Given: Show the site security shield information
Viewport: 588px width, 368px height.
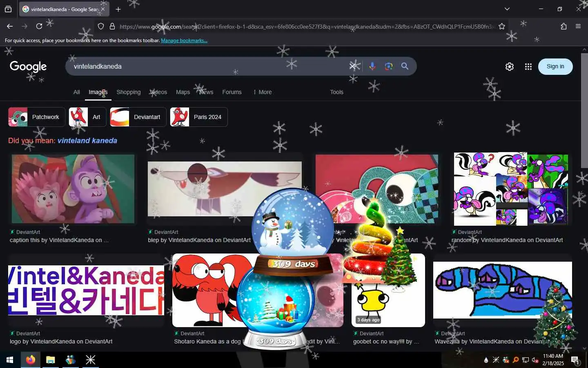Looking at the screenshot, I should click(x=101, y=26).
